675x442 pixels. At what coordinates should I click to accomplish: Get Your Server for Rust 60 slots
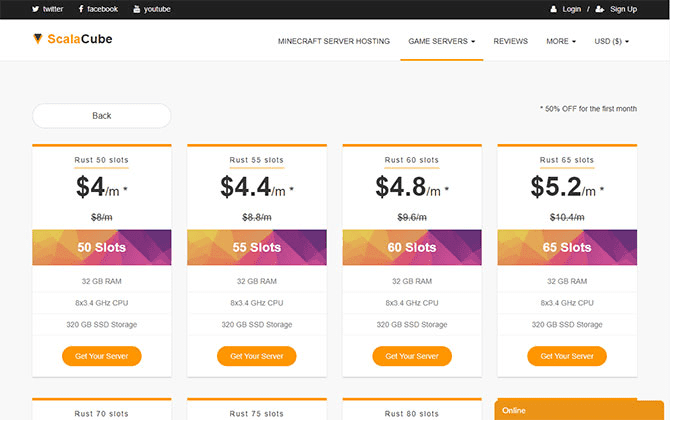(x=412, y=356)
